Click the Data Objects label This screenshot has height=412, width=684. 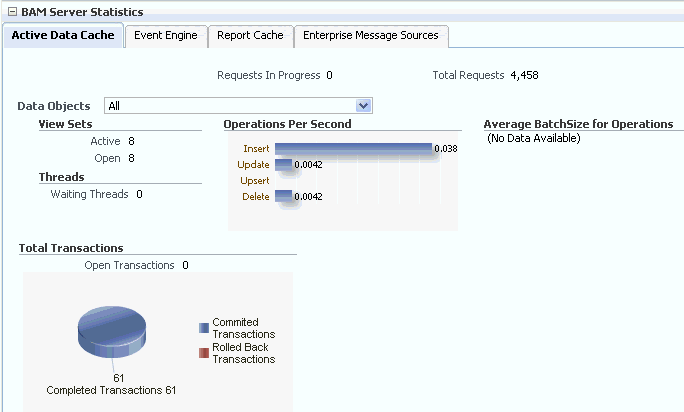(x=54, y=106)
